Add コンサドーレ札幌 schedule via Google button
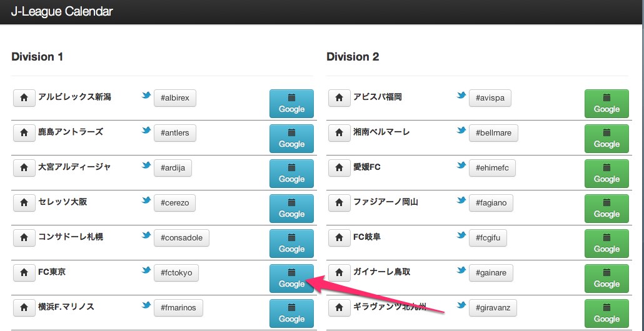The image size is (644, 331). [x=291, y=243]
